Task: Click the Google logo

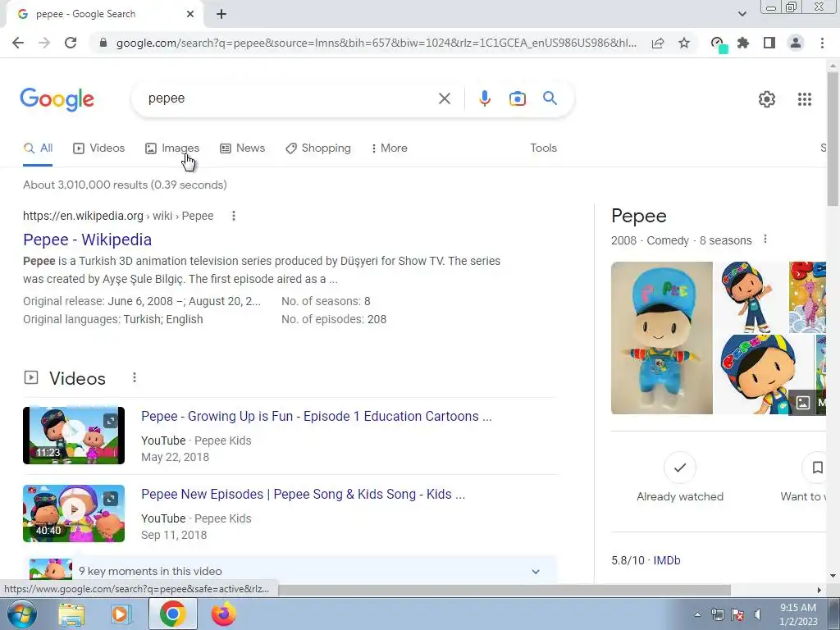Action: [57, 99]
